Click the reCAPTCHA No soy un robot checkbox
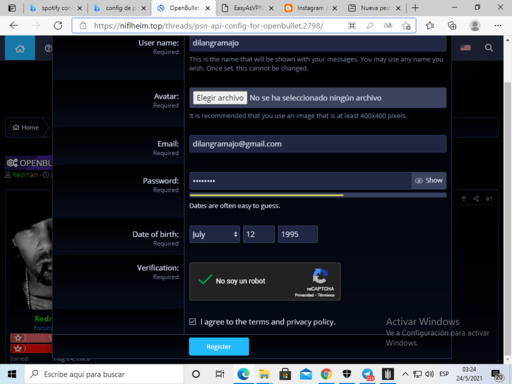 tap(205, 280)
